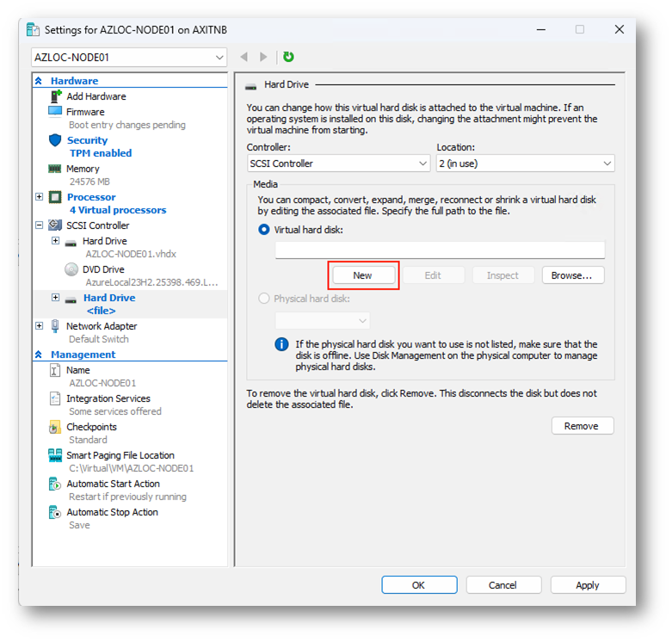Open the Location dropdown

point(525,164)
